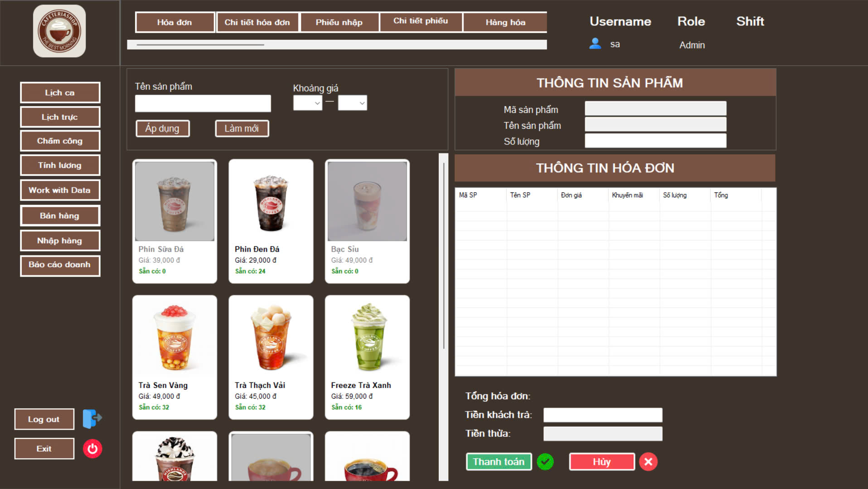The height and width of the screenshot is (489, 868).
Task: Click the Tiền khách trả input field
Action: coord(602,414)
